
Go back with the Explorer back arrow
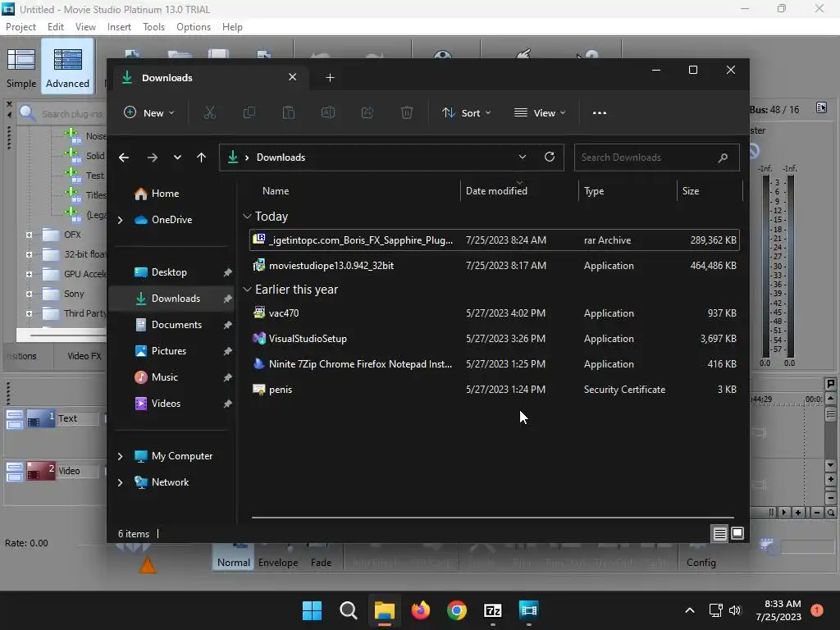tap(124, 157)
